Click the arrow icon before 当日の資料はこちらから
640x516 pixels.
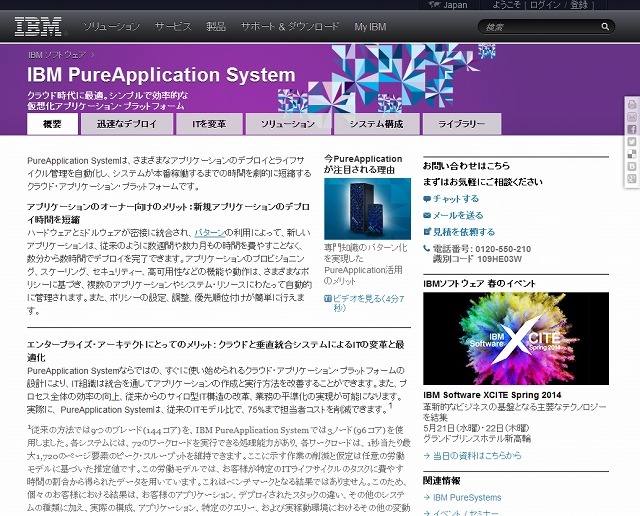427,456
